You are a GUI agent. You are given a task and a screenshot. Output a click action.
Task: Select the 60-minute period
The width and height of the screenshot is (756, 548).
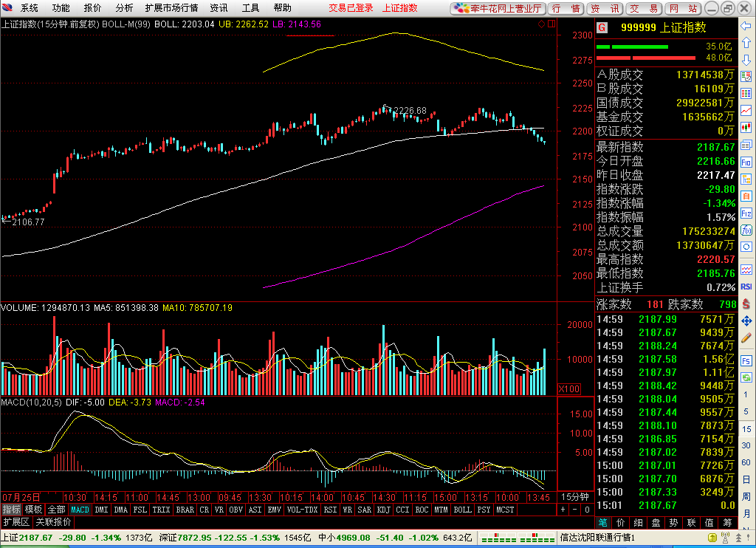(x=746, y=462)
